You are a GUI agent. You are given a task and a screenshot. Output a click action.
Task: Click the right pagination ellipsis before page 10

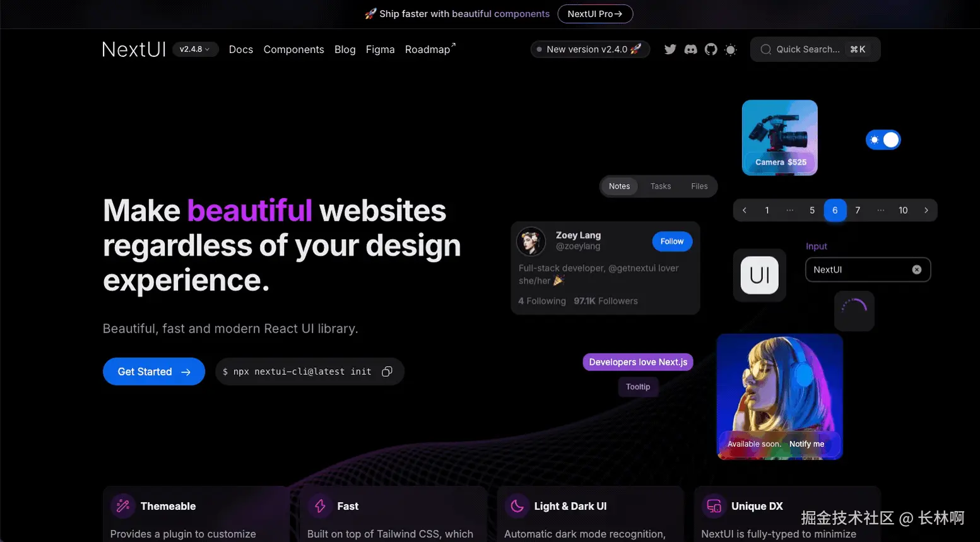coord(880,210)
